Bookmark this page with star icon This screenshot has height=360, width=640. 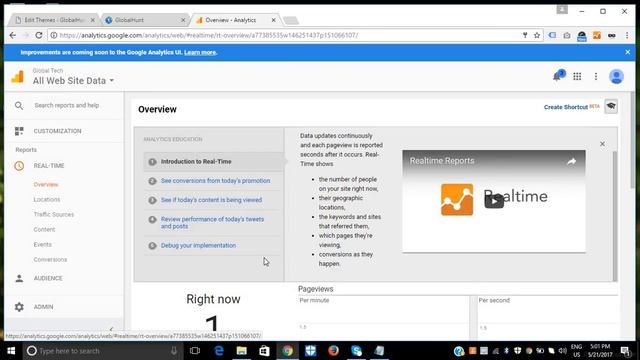click(x=537, y=36)
